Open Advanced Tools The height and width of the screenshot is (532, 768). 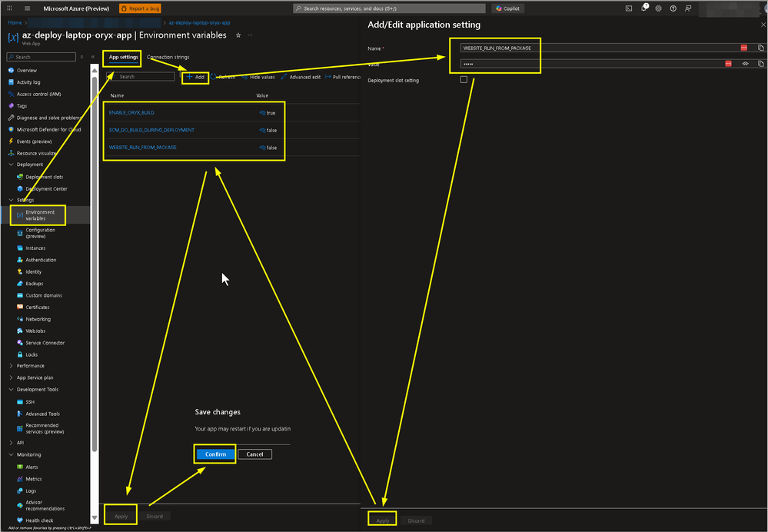tap(42, 414)
